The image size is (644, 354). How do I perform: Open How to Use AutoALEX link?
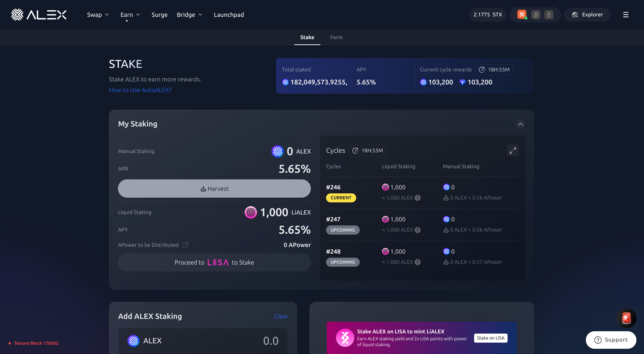140,90
